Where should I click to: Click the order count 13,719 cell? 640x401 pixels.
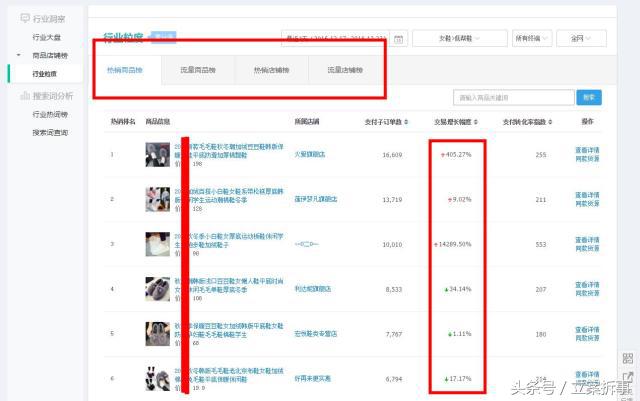tap(392, 200)
